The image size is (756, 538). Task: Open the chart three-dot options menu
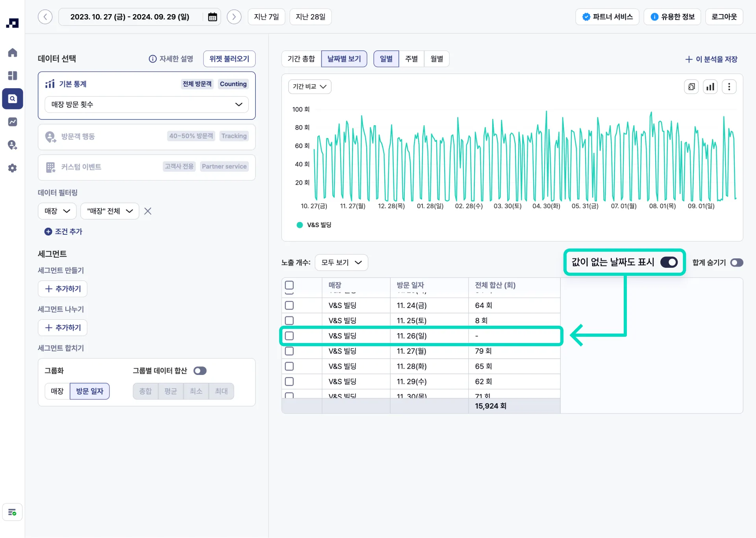pyautogui.click(x=729, y=87)
